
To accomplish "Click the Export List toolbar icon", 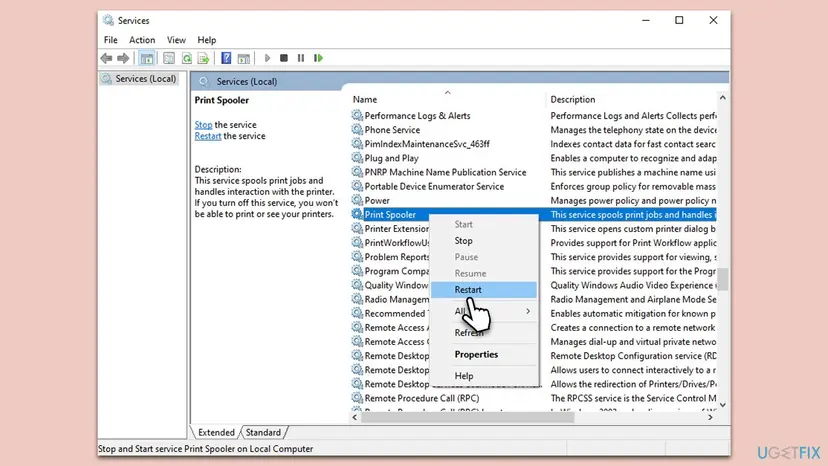I will pos(203,58).
